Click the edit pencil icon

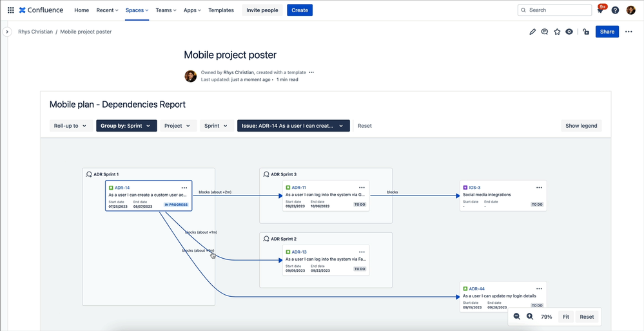[x=532, y=32]
